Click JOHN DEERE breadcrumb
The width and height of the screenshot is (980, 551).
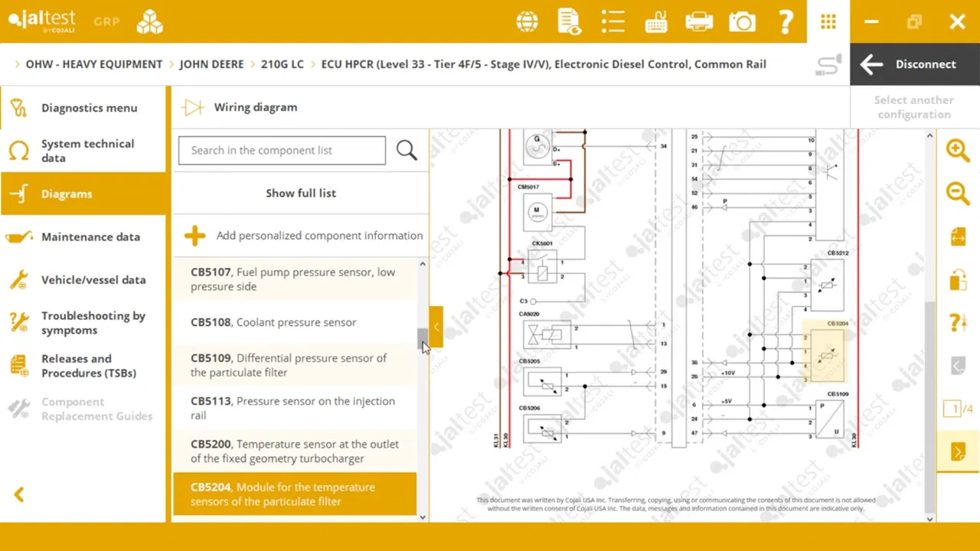coord(211,64)
